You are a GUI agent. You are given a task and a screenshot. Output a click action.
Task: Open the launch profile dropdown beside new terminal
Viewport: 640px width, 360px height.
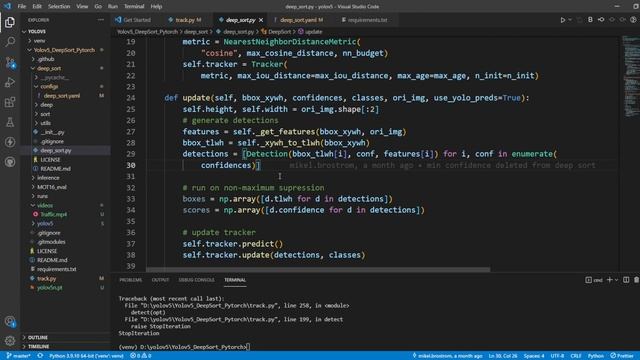(616, 280)
